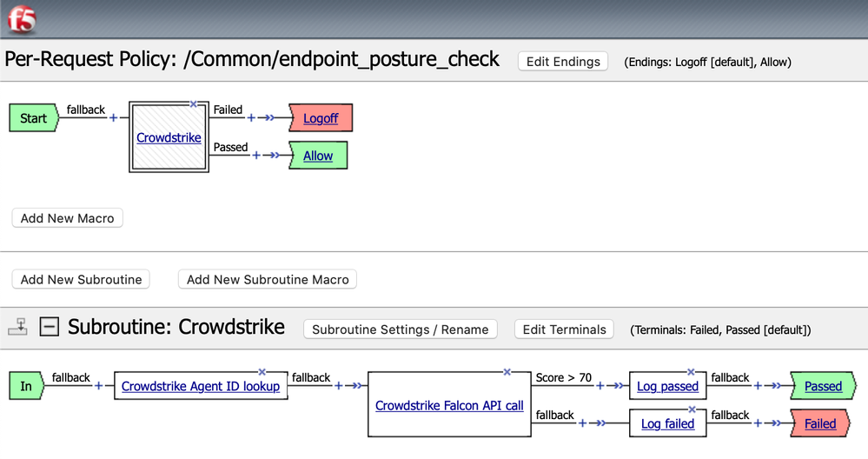Add item on the Score > 70 branch
This screenshot has height=459, width=868.
(600, 386)
